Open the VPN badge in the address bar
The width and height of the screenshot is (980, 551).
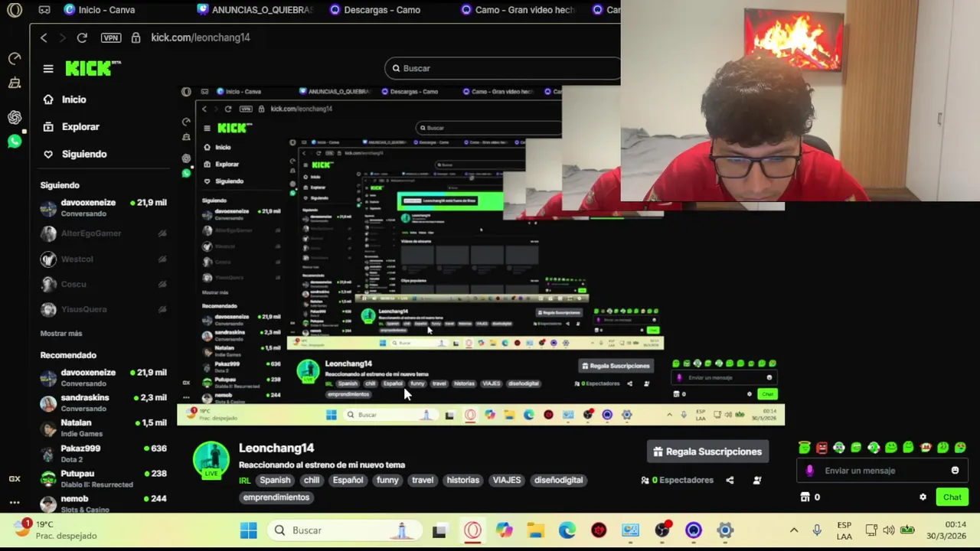coord(111,37)
